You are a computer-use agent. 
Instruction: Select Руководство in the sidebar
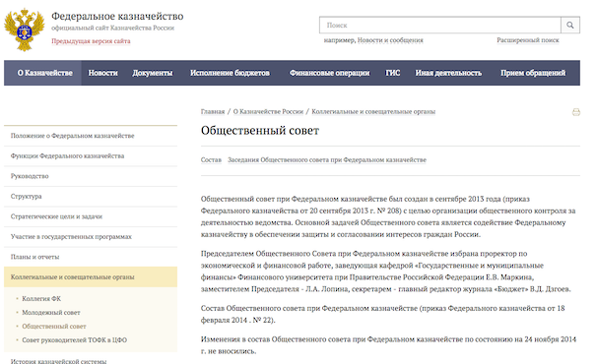91,176
